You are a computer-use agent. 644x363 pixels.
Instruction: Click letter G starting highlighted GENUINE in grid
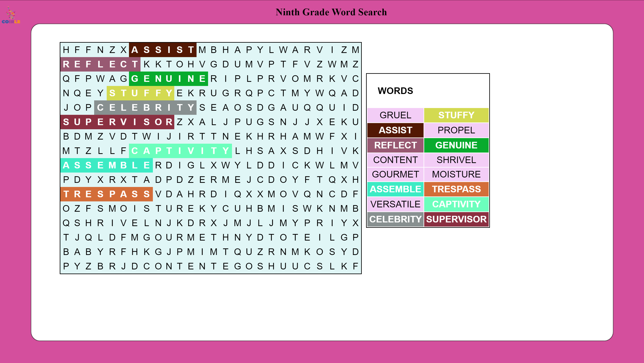point(135,79)
